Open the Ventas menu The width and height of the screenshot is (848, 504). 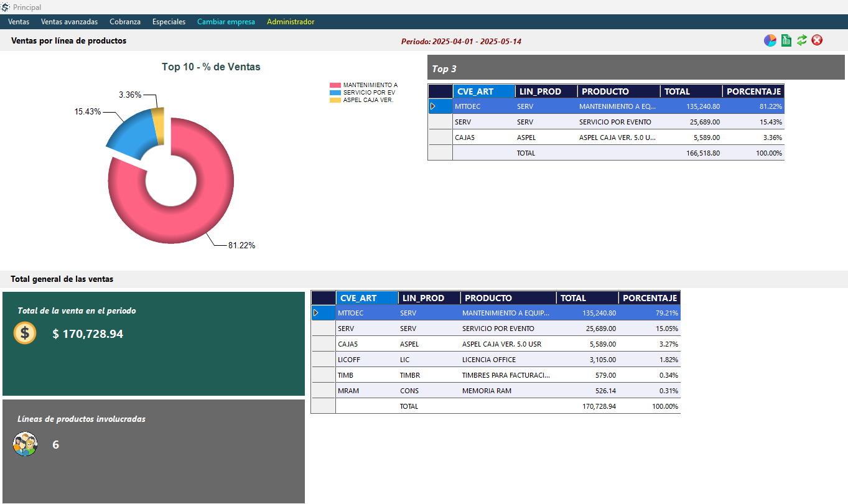click(x=19, y=21)
